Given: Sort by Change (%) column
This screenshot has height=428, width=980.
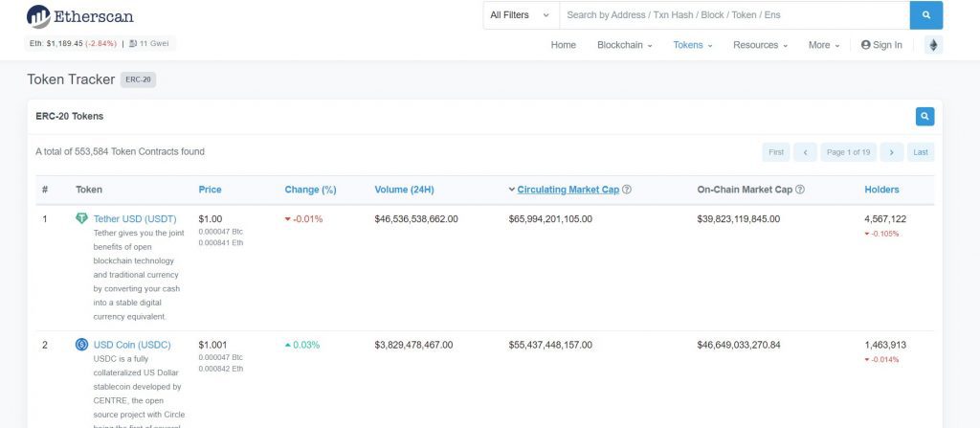Looking at the screenshot, I should (x=310, y=190).
